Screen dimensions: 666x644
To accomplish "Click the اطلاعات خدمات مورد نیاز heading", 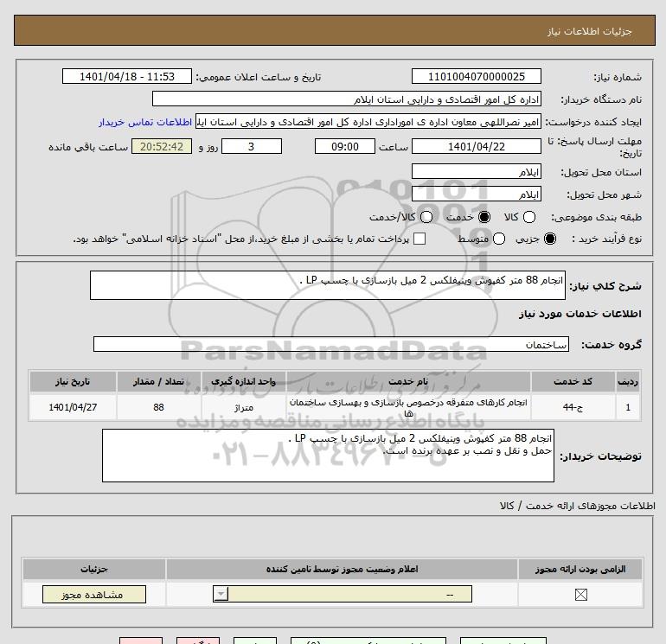I will click(580, 314).
